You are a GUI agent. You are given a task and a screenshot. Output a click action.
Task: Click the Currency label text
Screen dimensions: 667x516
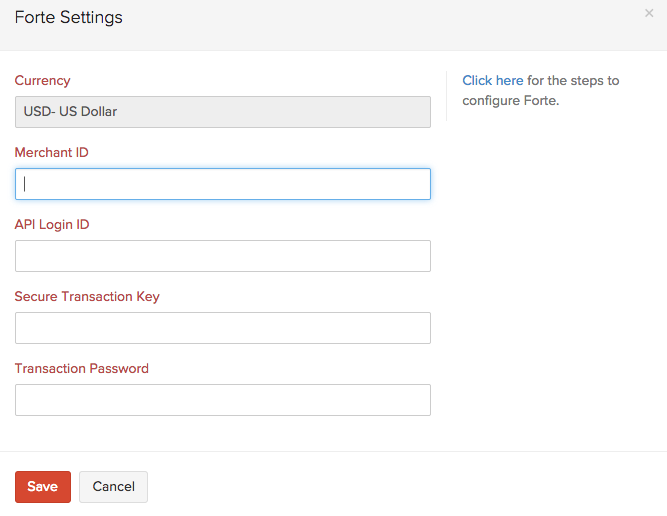pyautogui.click(x=42, y=80)
